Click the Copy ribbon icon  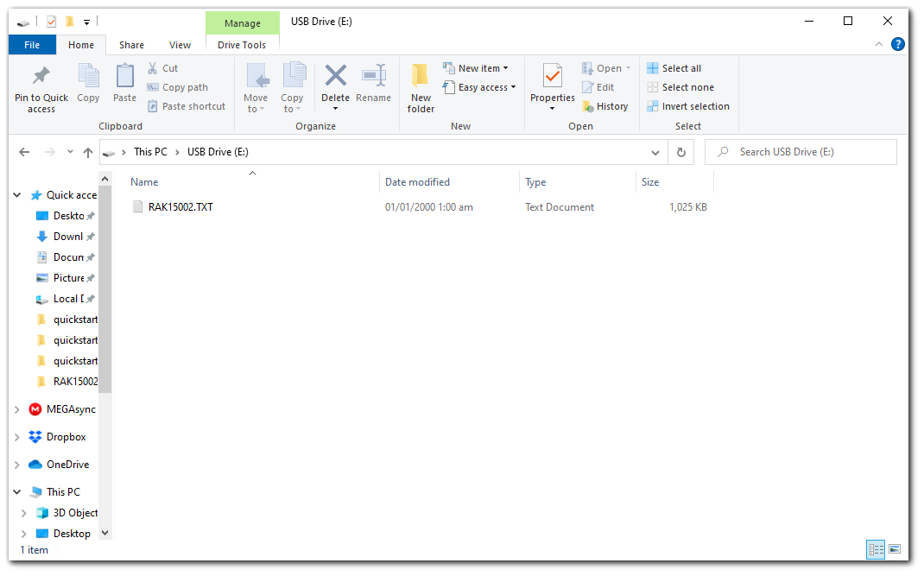click(88, 76)
